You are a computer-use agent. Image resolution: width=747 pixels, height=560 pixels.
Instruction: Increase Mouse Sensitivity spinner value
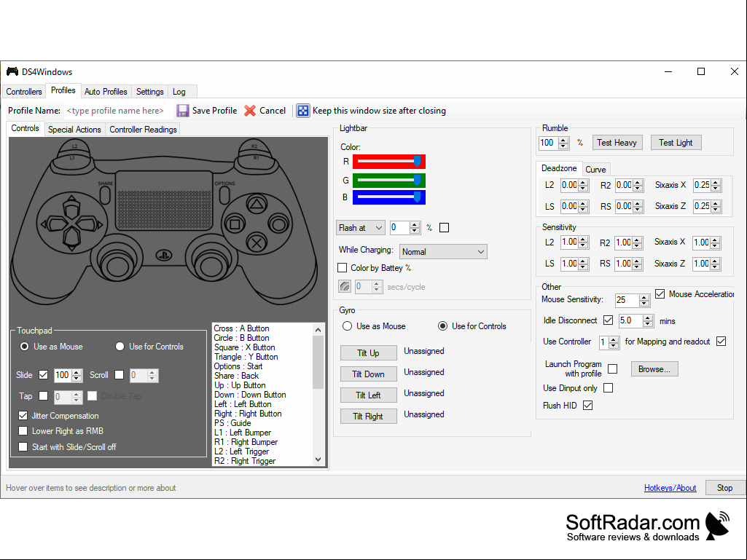pos(644,297)
